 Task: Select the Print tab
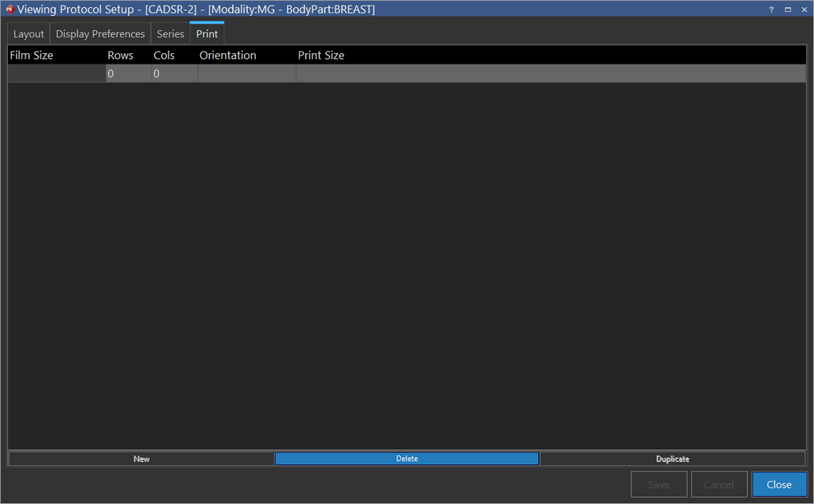coord(207,34)
